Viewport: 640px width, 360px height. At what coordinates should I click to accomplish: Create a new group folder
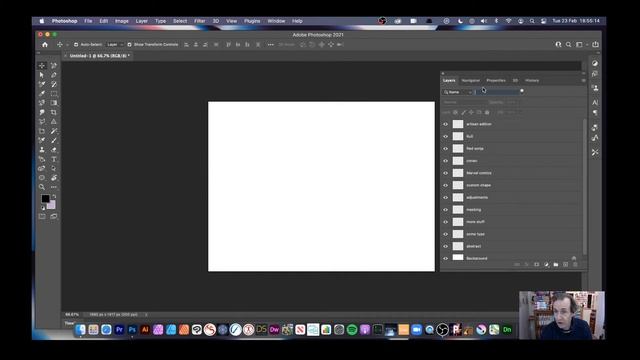click(556, 264)
